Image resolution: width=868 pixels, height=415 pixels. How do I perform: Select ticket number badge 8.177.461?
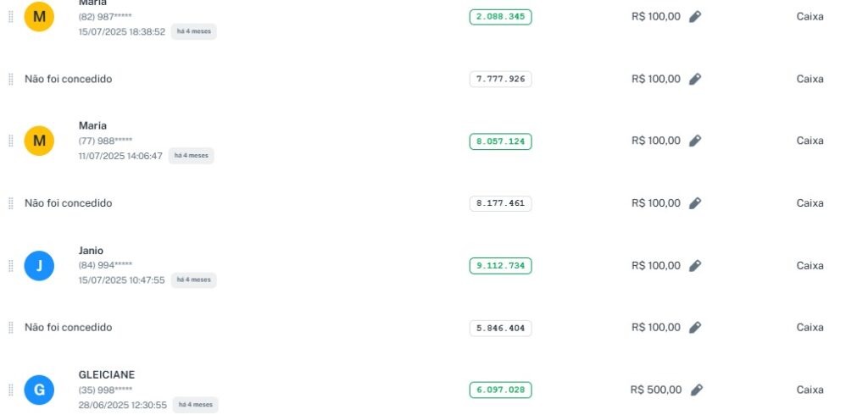tap(500, 203)
